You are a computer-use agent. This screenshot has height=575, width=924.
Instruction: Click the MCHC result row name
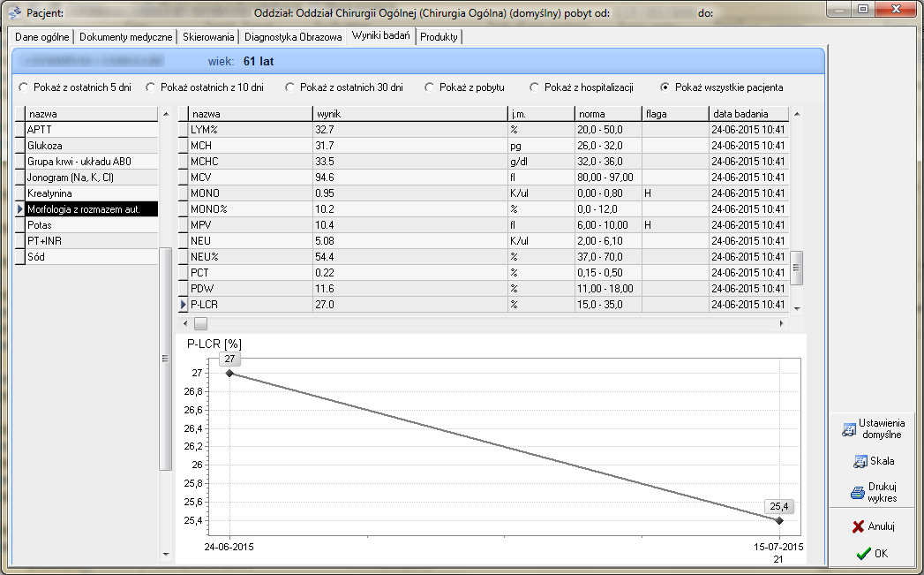click(x=205, y=162)
